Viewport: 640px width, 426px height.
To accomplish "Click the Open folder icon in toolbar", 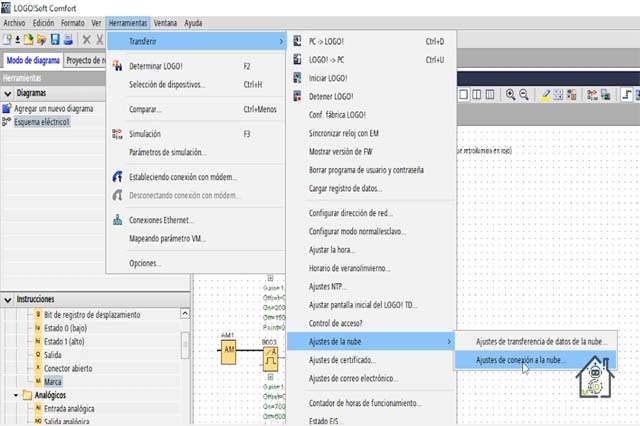I will (x=42, y=40).
